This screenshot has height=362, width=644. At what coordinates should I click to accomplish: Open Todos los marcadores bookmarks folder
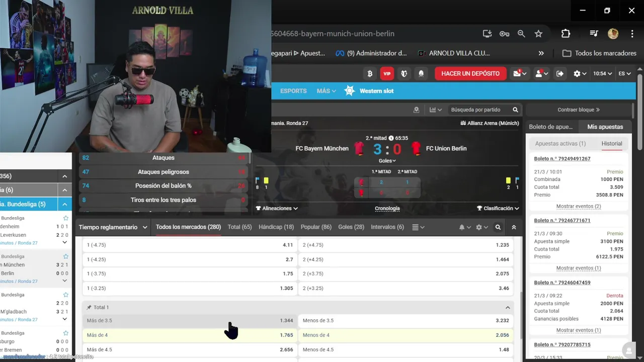click(599, 53)
